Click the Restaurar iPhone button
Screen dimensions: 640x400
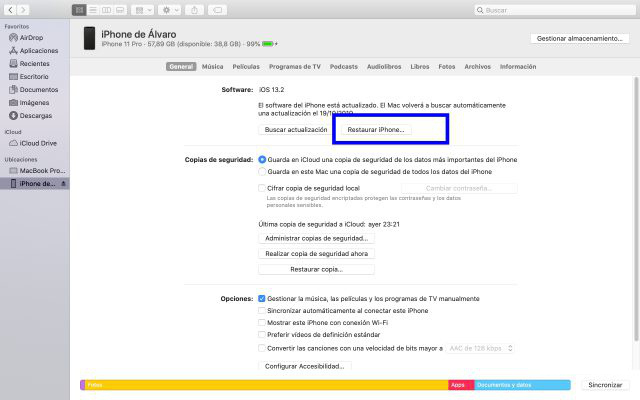pos(374,130)
